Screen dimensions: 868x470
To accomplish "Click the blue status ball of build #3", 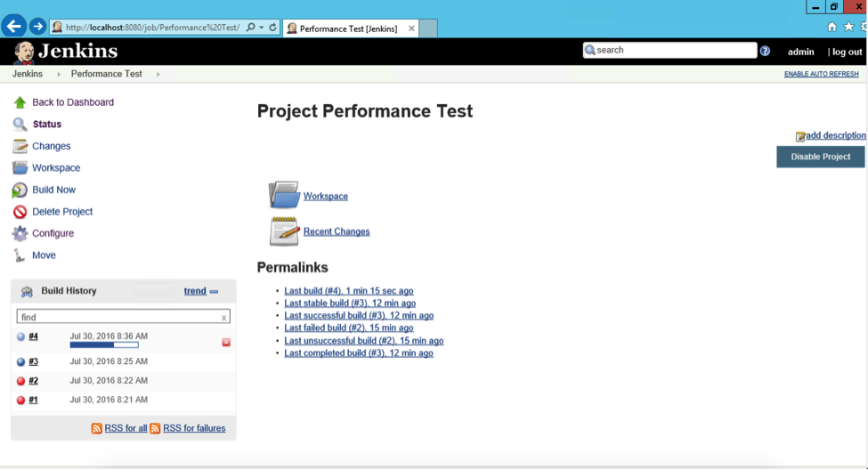I will click(x=20, y=361).
